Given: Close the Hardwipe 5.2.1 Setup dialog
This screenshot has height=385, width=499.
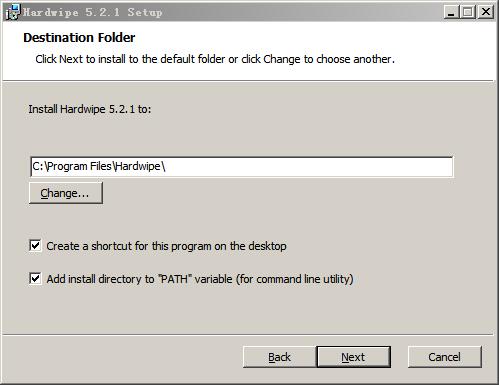Looking at the screenshot, I should pos(486,12).
